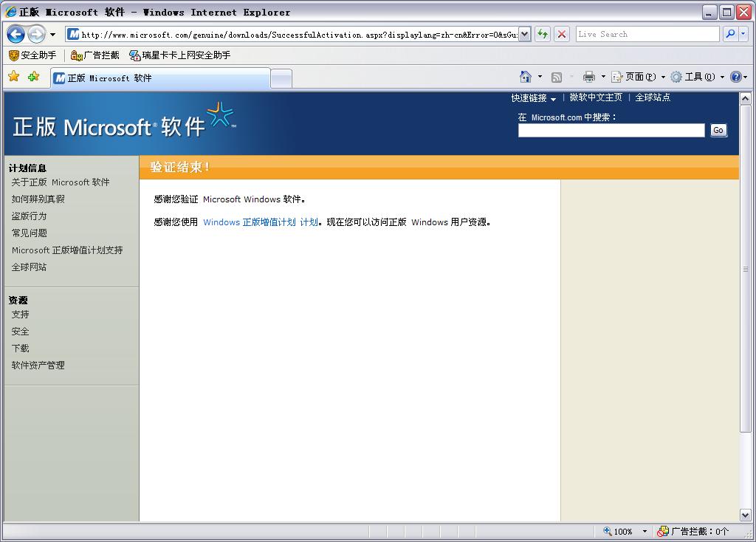756x542 pixels.
Task: Open the 全球网站 sidebar link
Action: pos(29,267)
